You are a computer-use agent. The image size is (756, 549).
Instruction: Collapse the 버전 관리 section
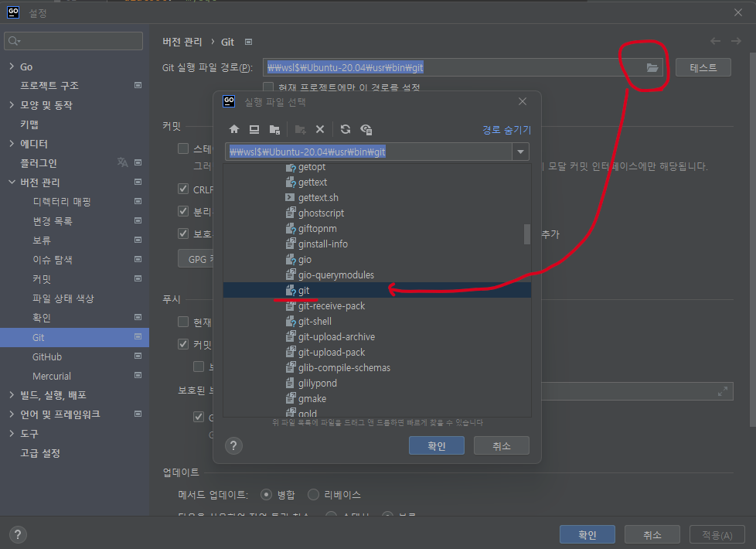pyautogui.click(x=12, y=182)
